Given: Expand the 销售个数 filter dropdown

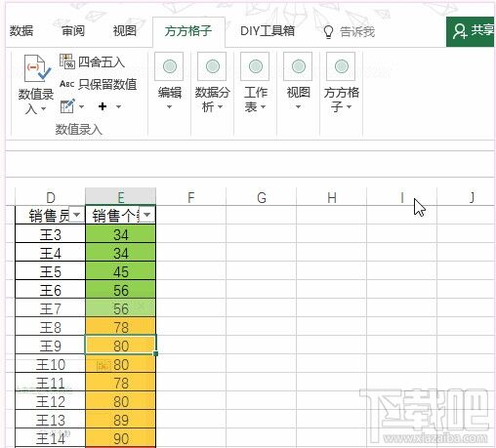Looking at the screenshot, I should coord(147,215).
